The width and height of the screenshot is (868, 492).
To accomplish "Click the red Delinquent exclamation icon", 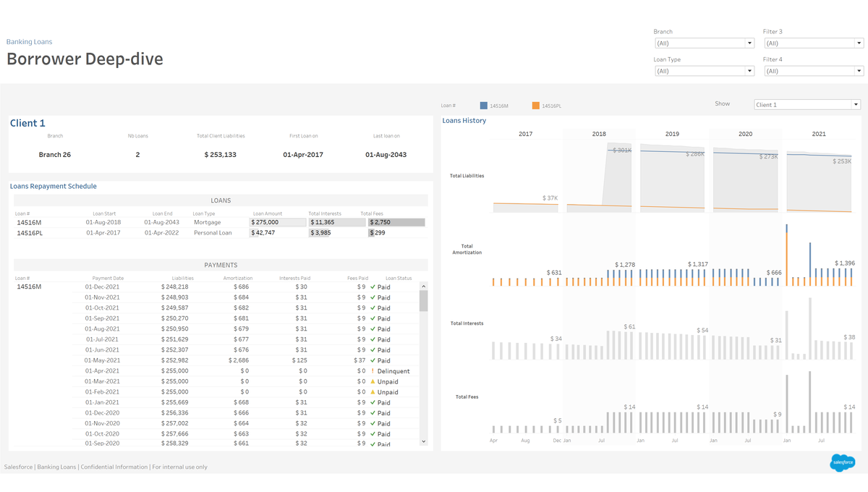I will (373, 371).
